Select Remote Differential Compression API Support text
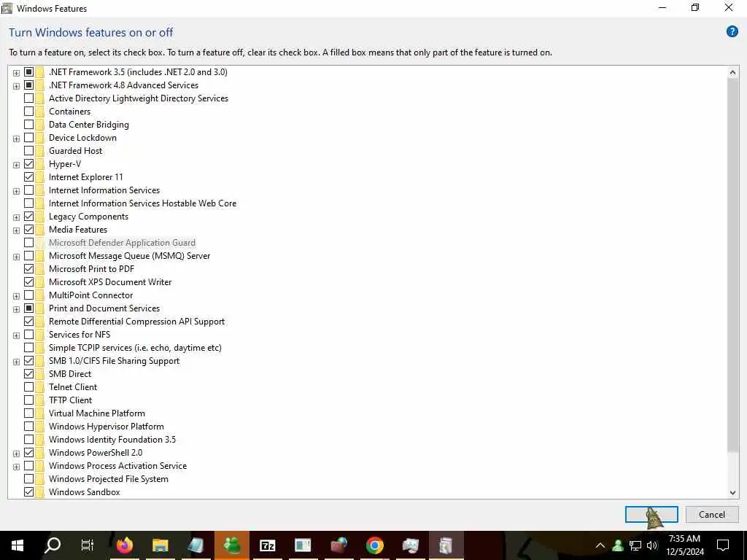747x560 pixels. click(x=136, y=322)
